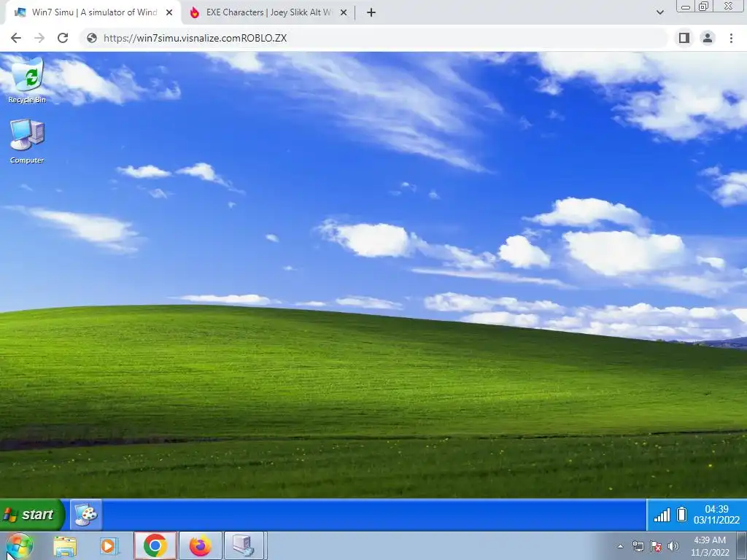747x560 pixels.
Task: Minimize the browser window
Action: (686, 7)
